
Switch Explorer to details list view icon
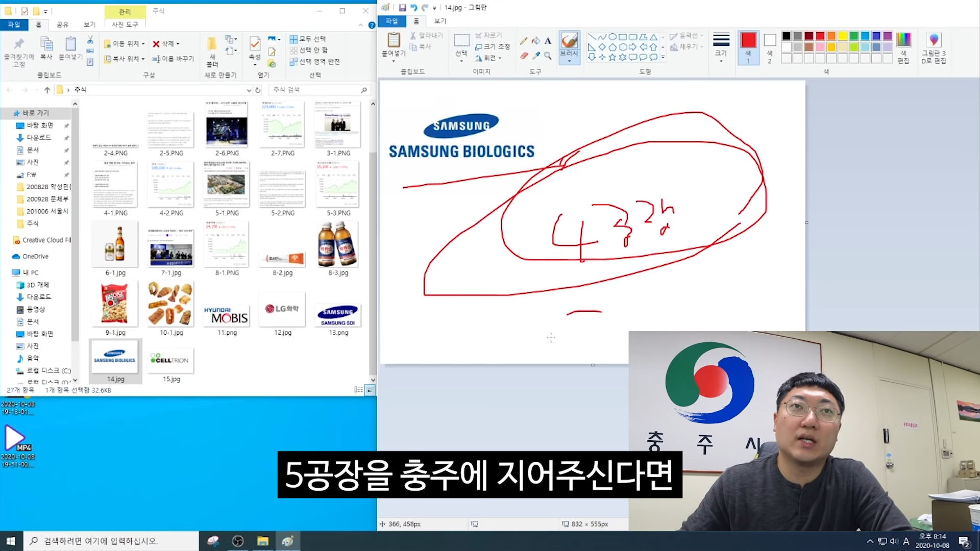click(358, 390)
